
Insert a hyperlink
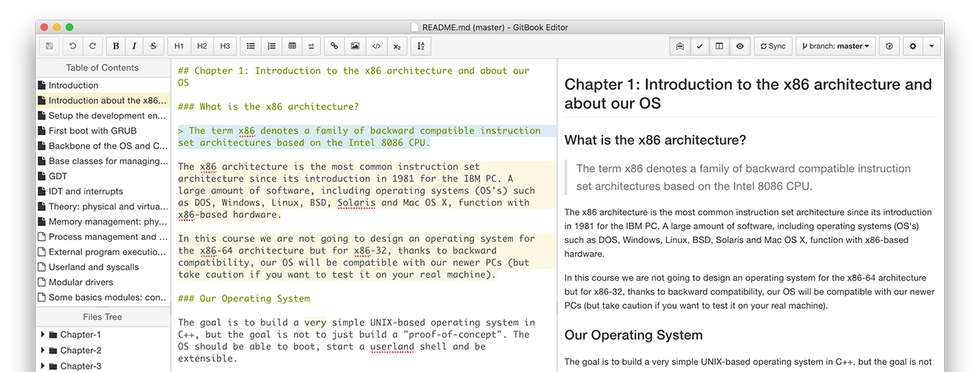coord(335,46)
